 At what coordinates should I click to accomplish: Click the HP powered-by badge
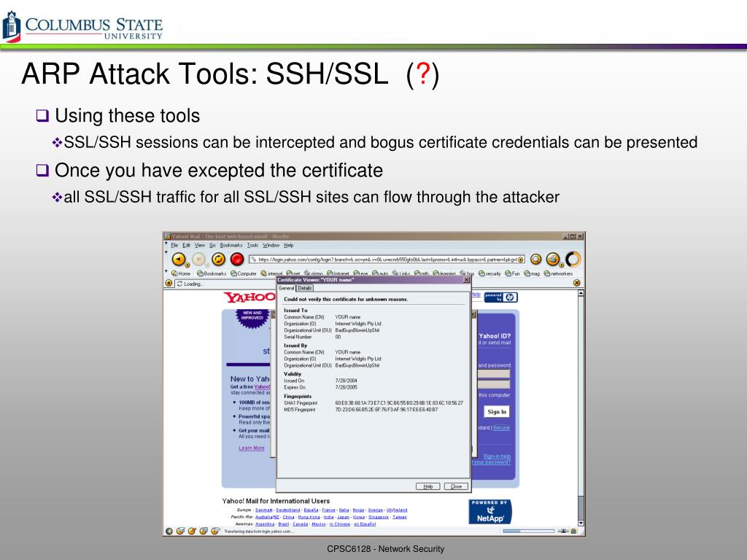coord(501,297)
